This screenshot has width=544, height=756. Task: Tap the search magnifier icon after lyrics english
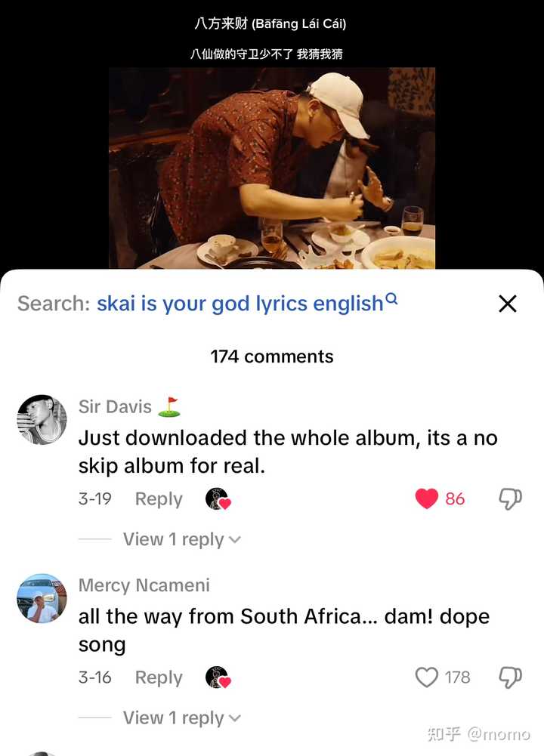pyautogui.click(x=392, y=298)
